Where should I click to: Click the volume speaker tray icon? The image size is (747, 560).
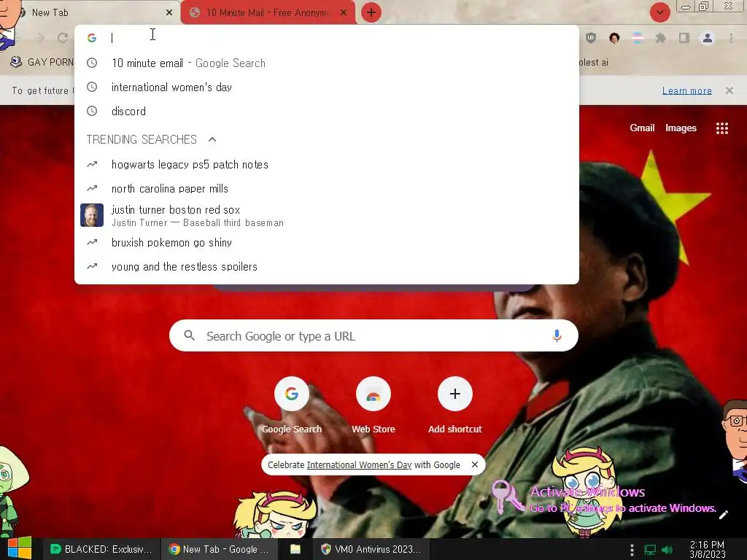[x=667, y=550]
